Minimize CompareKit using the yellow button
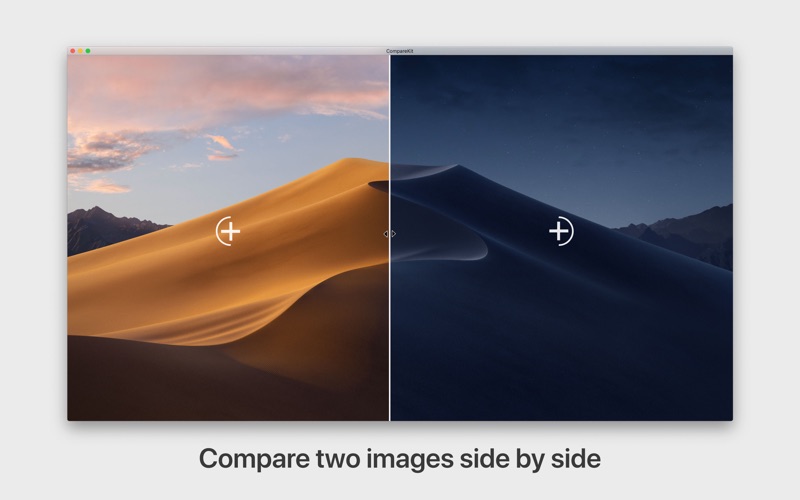 [x=80, y=51]
